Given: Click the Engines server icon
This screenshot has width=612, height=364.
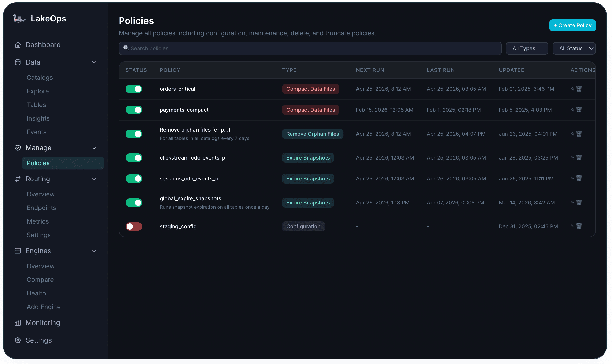Looking at the screenshot, I should tap(18, 251).
